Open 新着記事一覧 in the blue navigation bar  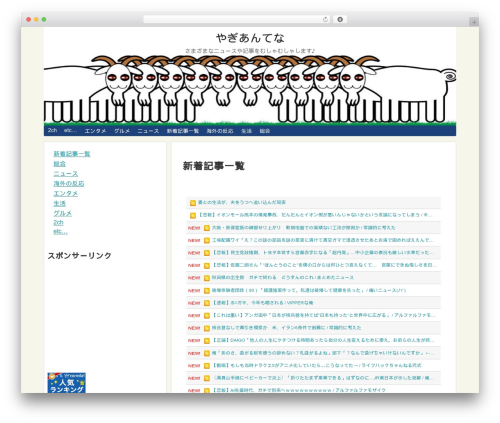(183, 131)
